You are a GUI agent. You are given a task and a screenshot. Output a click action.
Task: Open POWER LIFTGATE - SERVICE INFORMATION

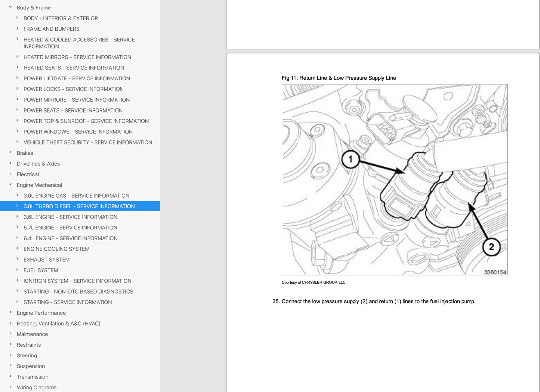click(77, 78)
